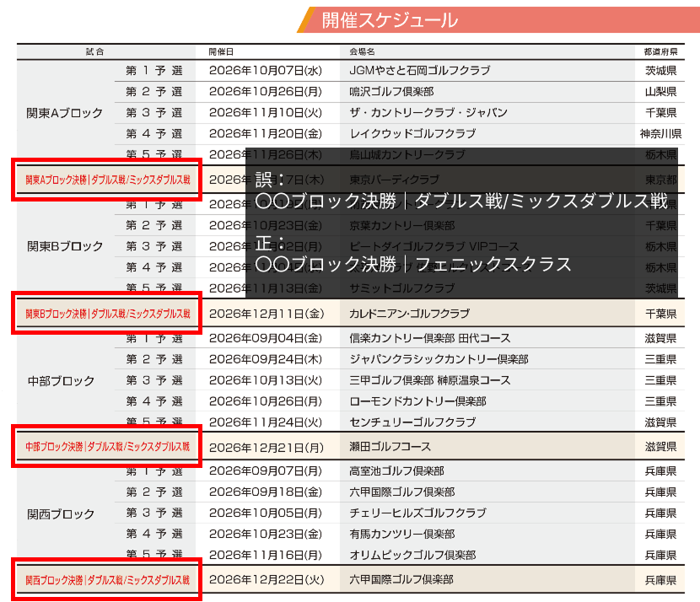Click the 試合 column header
Viewport: 700px width, 602px height.
coord(94,51)
